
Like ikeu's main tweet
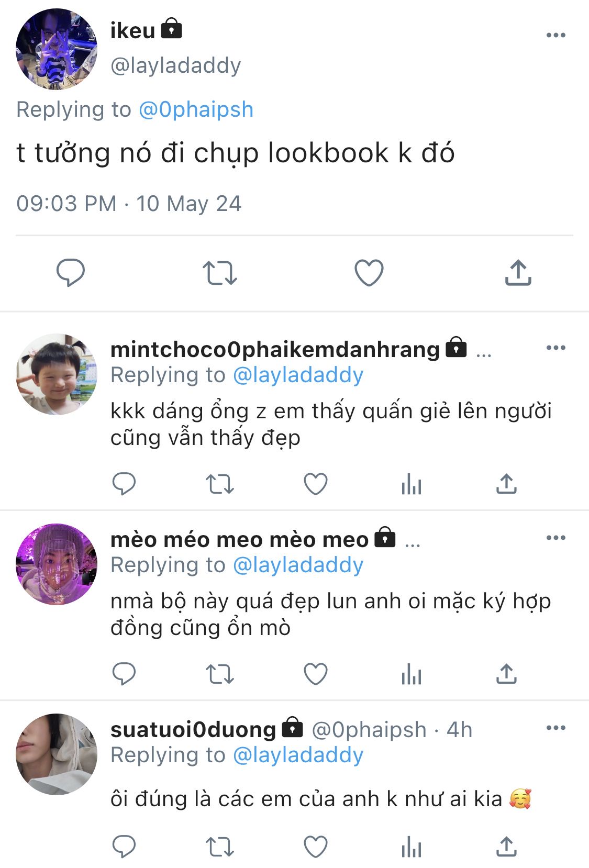click(369, 273)
